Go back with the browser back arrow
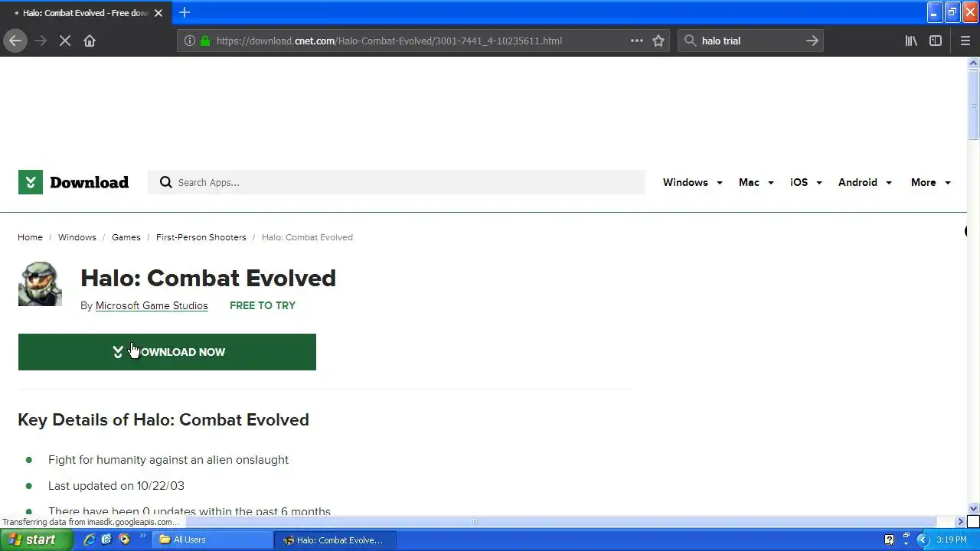 (x=15, y=41)
